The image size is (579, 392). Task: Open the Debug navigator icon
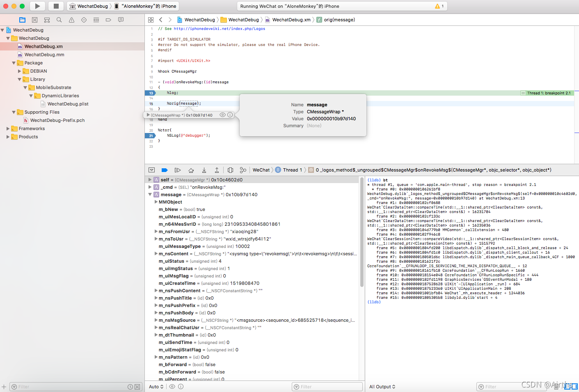tap(96, 20)
